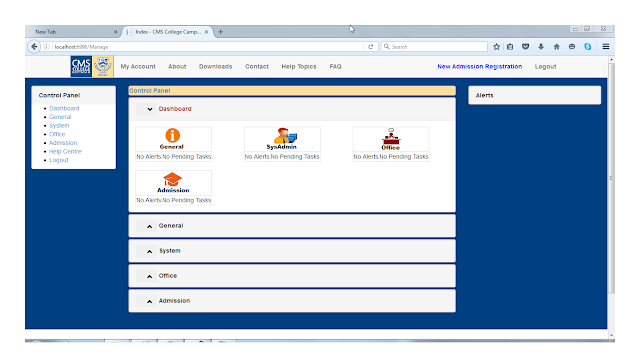This screenshot has height=364, width=640.
Task: Click the chat bubble toolbar icon
Action: pos(572,47)
